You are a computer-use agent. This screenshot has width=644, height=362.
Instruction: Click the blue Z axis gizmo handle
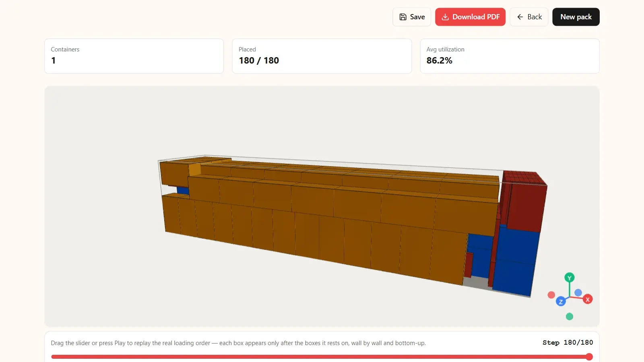point(561,301)
